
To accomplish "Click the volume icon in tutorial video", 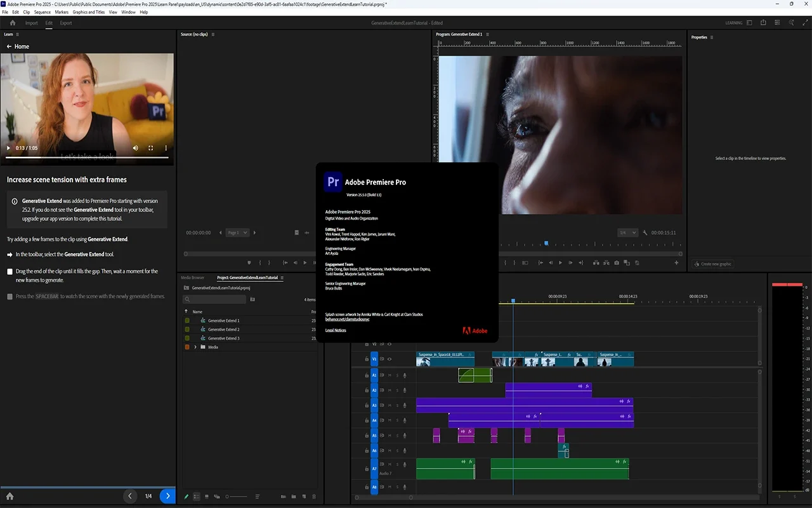I will click(135, 148).
